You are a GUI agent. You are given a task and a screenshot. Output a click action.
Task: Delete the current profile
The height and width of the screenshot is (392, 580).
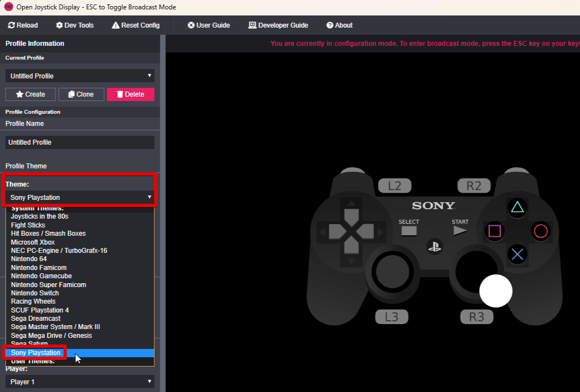pos(130,94)
